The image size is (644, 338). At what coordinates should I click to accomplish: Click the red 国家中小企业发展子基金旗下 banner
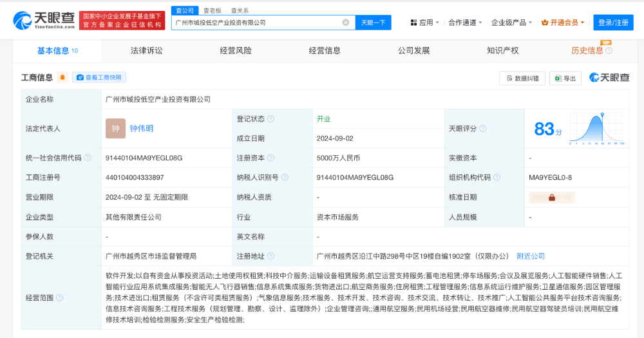[x=122, y=21]
